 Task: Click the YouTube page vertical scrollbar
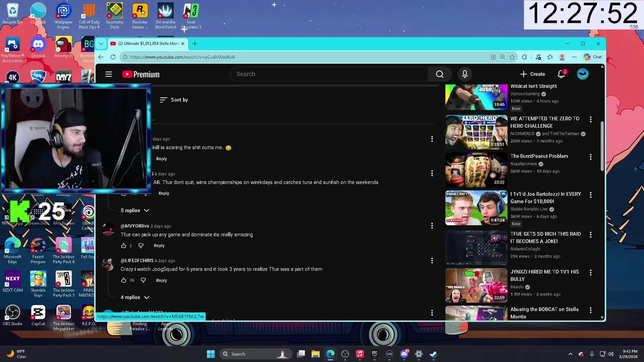602,146
